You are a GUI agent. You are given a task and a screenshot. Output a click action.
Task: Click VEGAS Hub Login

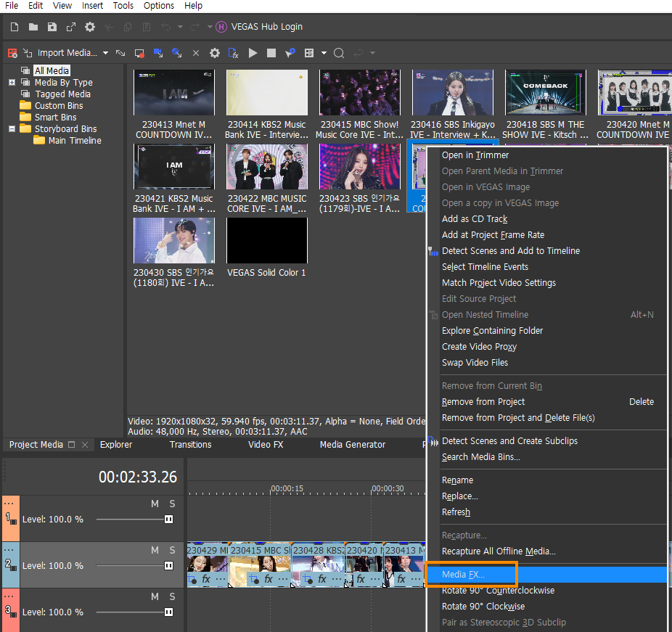(266, 27)
